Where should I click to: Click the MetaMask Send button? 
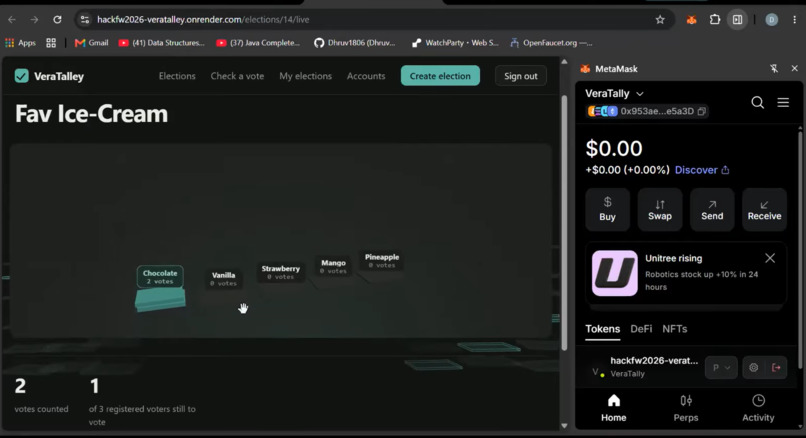712,209
